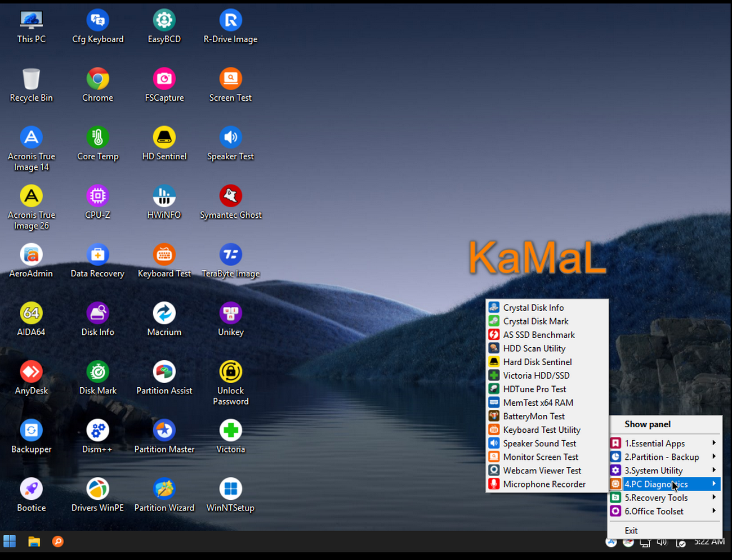Open the Speaker Test desktop icon
Viewport: 732px width, 560px height.
[230, 145]
